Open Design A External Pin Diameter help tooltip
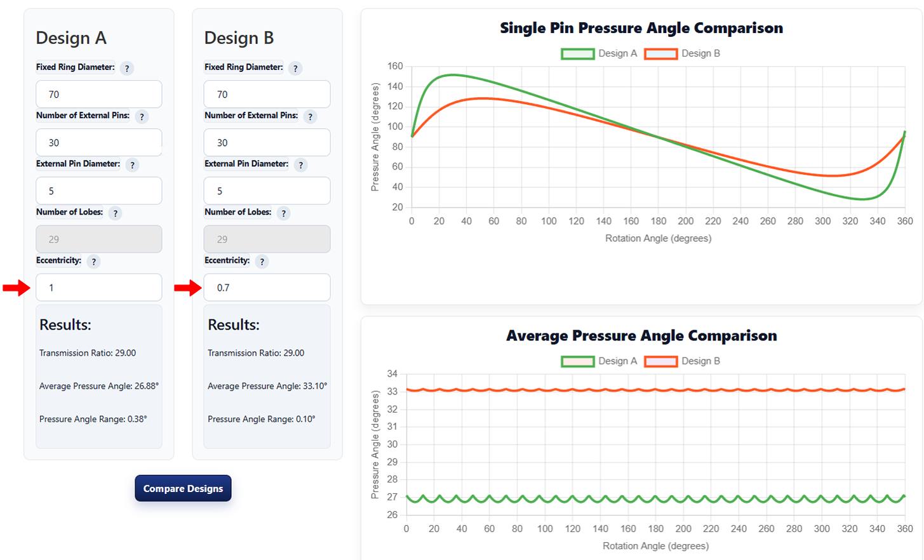Image resolution: width=924 pixels, height=560 pixels. (x=132, y=165)
